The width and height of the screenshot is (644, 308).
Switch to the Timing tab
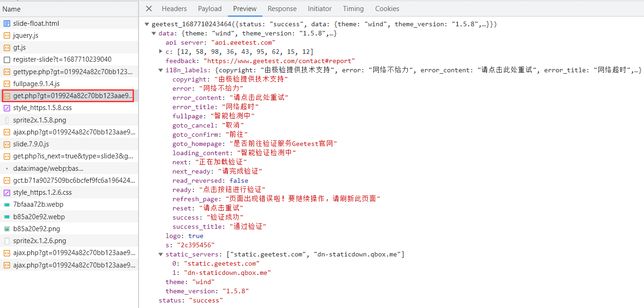click(353, 9)
